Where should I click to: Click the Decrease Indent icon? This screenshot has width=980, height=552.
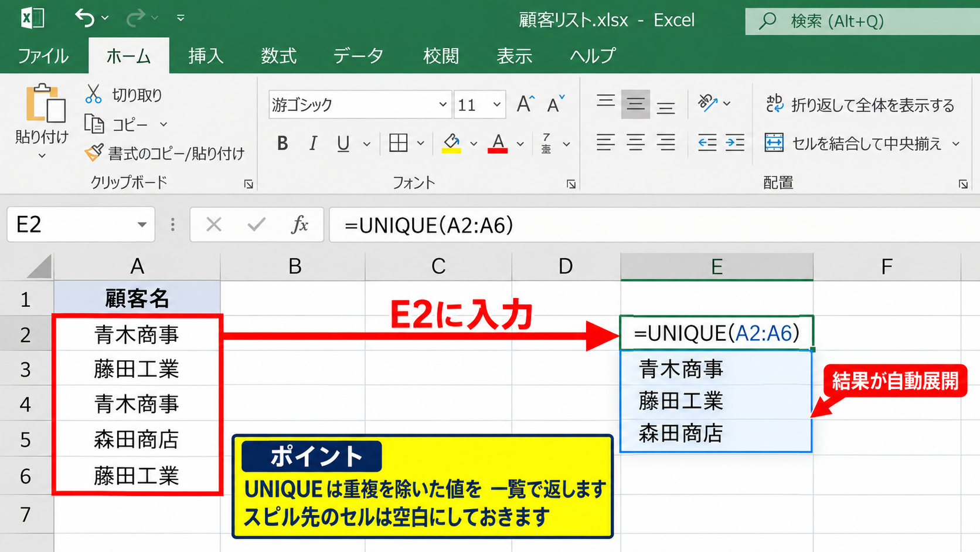point(707,143)
